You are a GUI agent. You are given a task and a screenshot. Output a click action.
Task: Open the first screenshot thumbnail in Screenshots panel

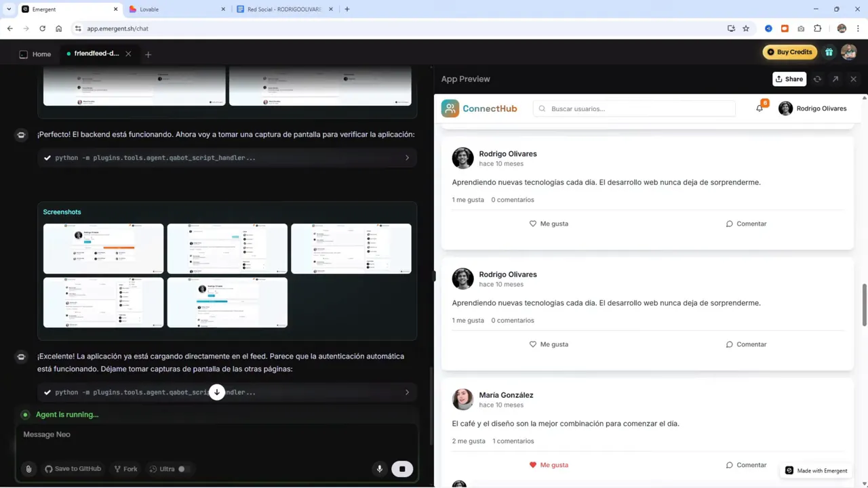[x=103, y=248]
